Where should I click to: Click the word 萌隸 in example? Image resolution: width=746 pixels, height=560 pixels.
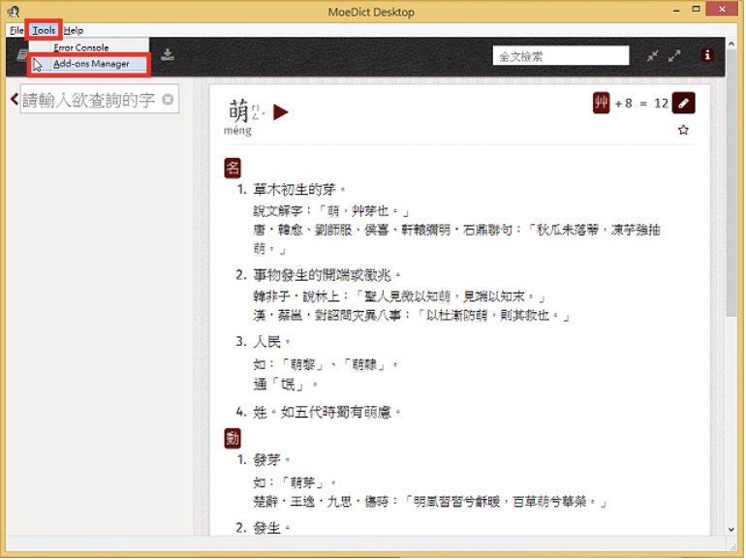[x=364, y=365]
